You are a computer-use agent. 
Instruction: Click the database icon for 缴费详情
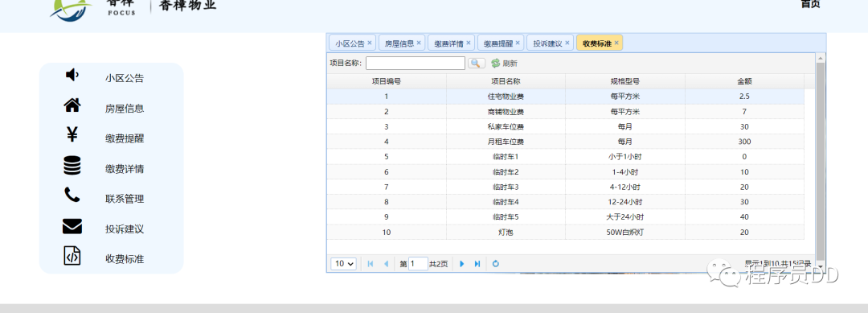point(72,166)
